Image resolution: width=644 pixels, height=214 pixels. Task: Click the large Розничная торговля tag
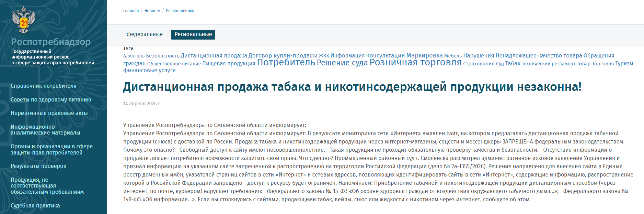pyautogui.click(x=416, y=62)
